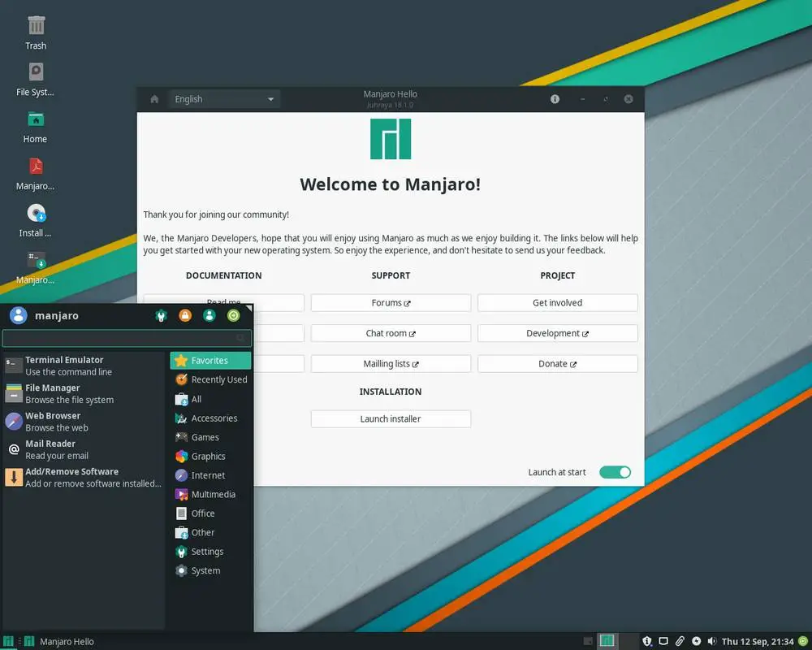Screen dimensions: 812x650
Task: Click the power manager tray icon
Action: pyautogui.click(x=696, y=641)
